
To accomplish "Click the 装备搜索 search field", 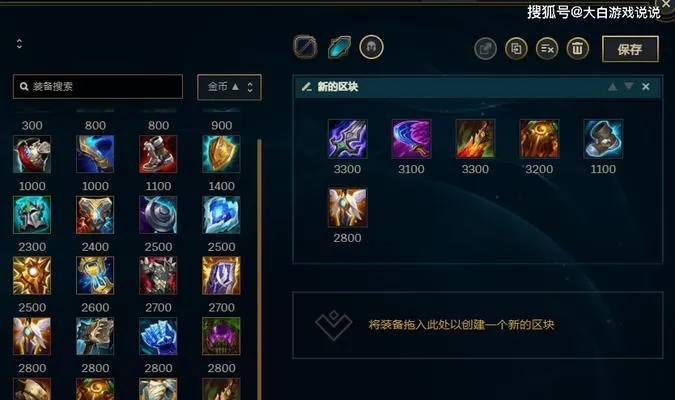I will pos(98,87).
